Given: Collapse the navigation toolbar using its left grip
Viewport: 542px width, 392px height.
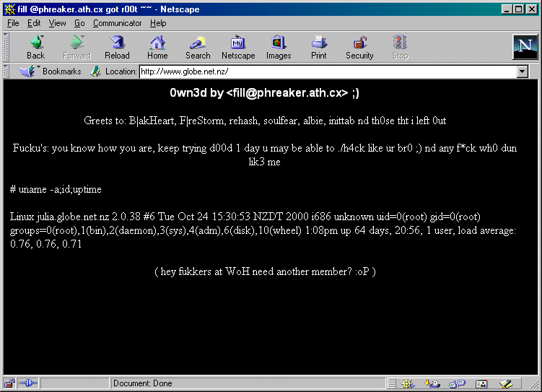Looking at the screenshot, I should 7,48.
